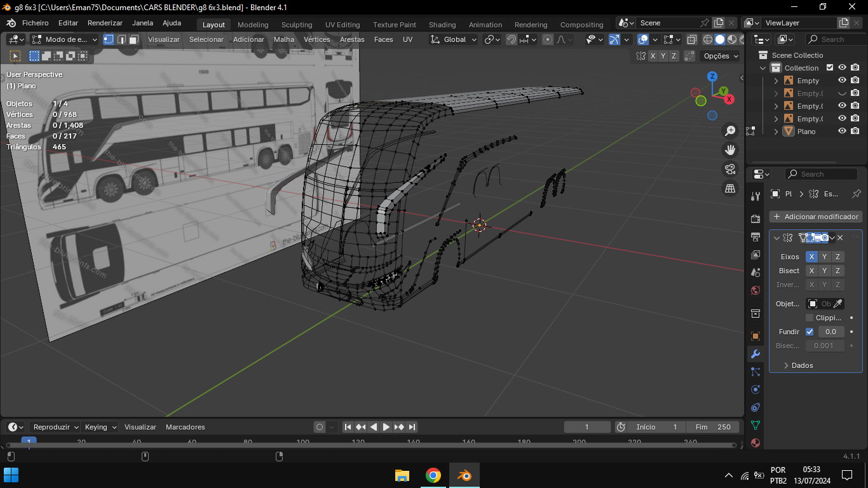The width and height of the screenshot is (868, 488).
Task: Open Modifiers wrench tab
Action: click(x=756, y=354)
